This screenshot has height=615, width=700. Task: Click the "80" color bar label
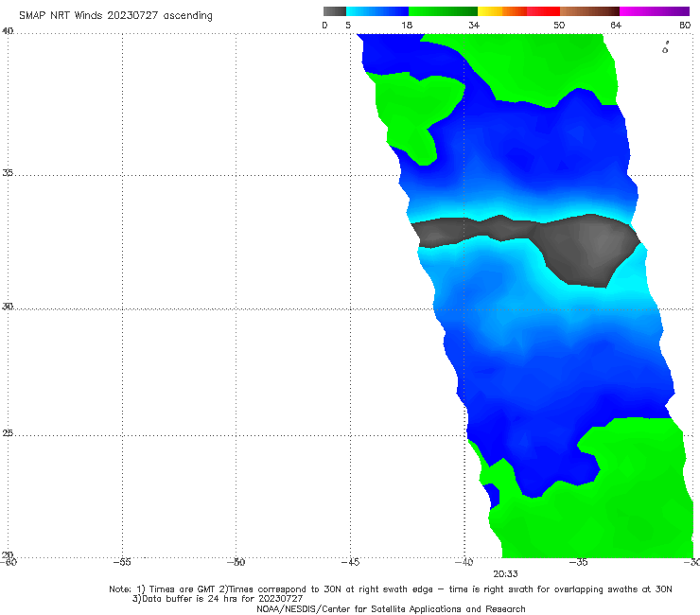[685, 26]
